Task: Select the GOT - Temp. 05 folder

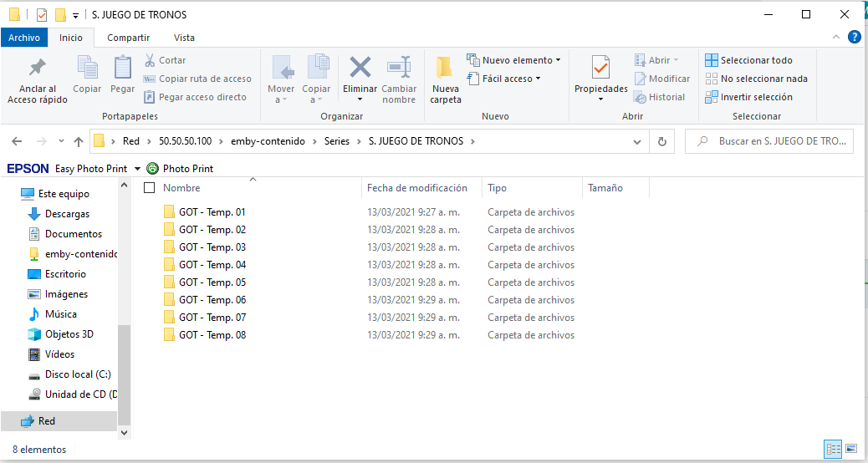Action: (x=212, y=282)
